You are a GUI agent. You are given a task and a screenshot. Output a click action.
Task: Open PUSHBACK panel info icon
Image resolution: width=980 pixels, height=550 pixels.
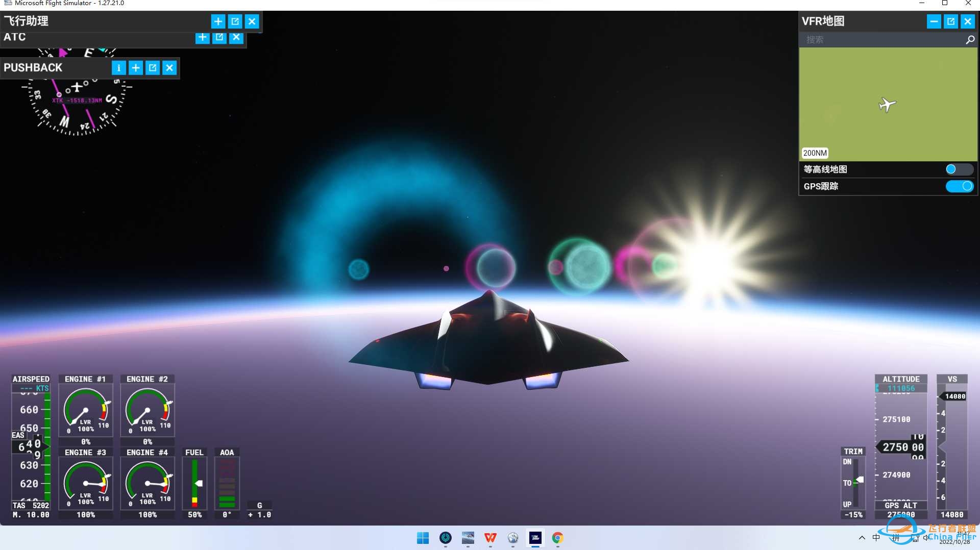[x=118, y=68]
